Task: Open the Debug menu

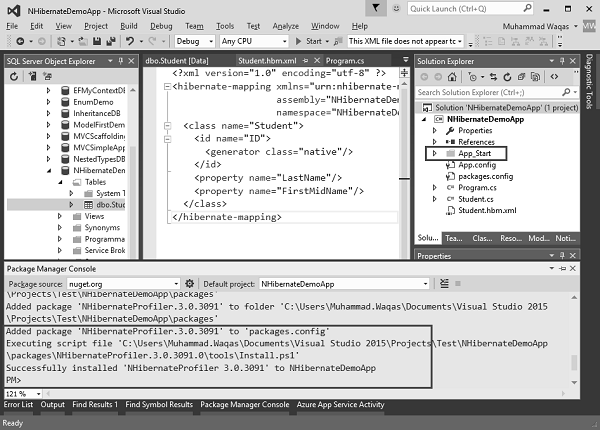Action: tap(161, 26)
